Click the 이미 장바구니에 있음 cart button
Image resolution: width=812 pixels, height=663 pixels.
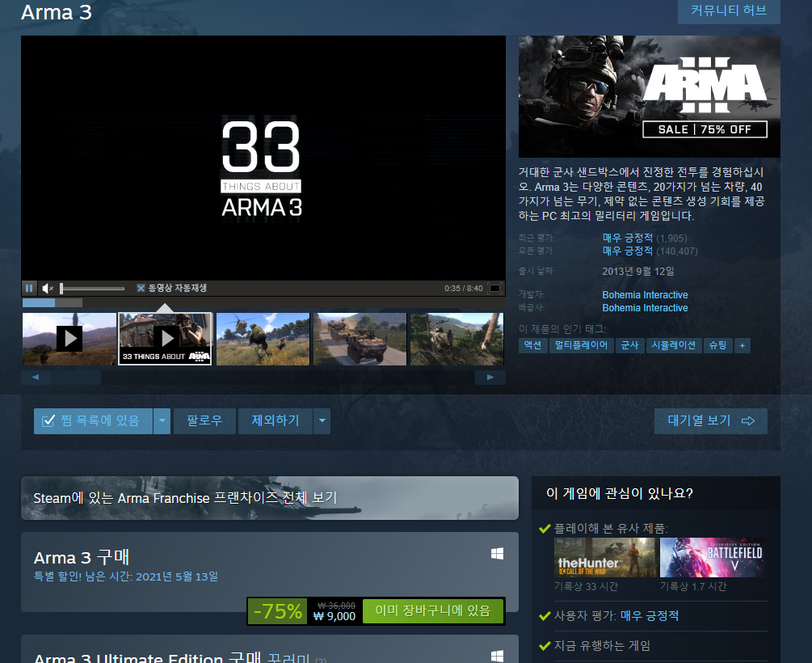click(x=433, y=611)
